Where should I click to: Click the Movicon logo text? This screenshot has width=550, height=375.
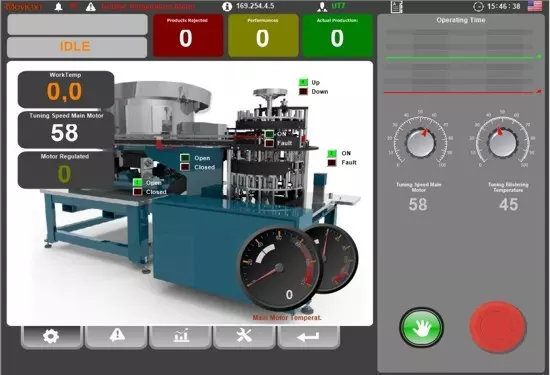(x=23, y=7)
